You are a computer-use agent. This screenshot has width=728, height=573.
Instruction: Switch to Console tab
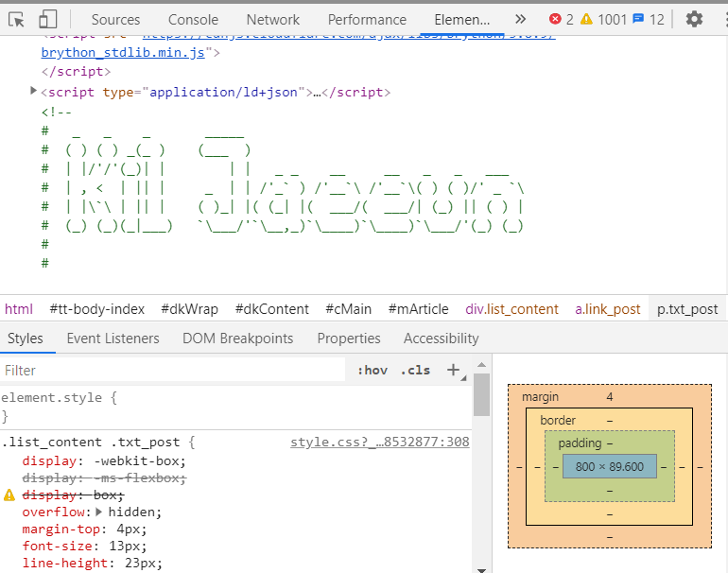[193, 20]
